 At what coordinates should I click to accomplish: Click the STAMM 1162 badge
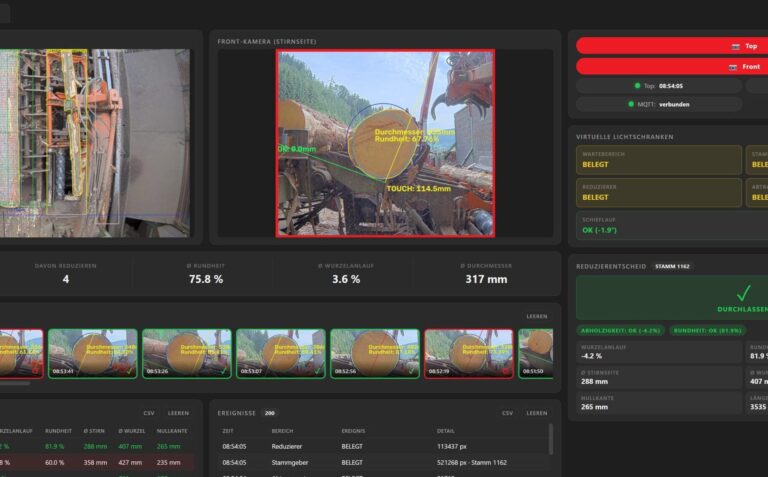[x=672, y=266]
